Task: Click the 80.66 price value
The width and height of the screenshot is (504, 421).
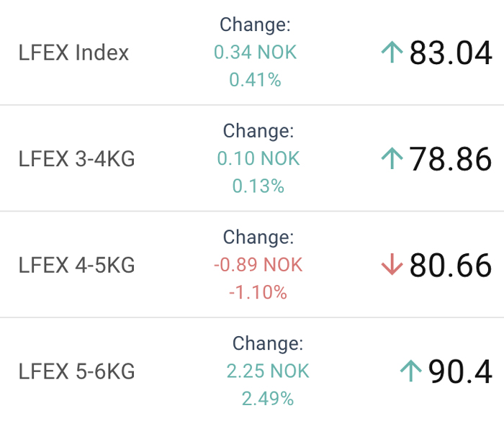Action: pyautogui.click(x=451, y=265)
